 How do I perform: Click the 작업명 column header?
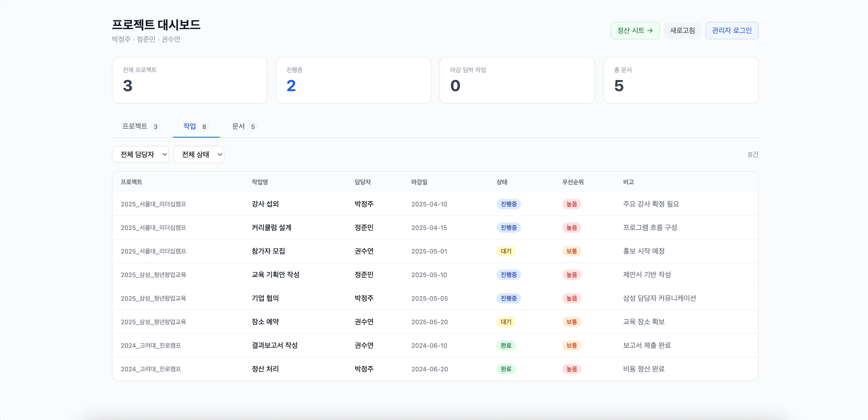(x=260, y=182)
